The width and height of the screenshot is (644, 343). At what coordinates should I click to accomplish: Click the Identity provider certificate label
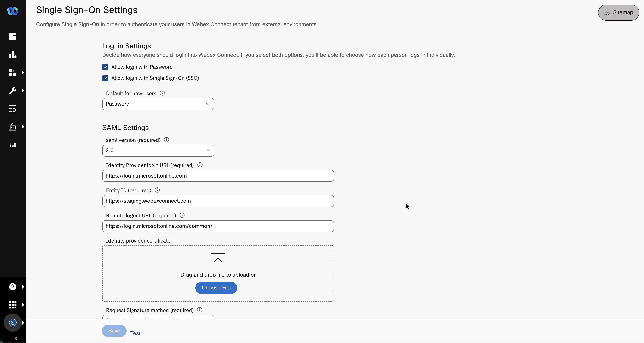(x=138, y=241)
